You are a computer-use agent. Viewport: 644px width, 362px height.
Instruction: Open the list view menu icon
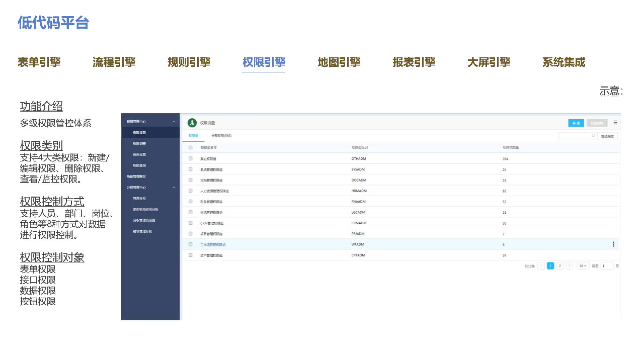615,122
